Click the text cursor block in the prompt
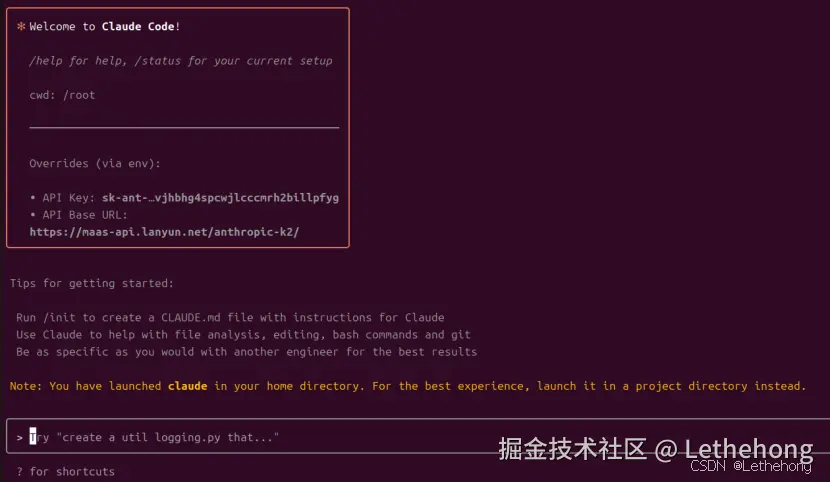The width and height of the screenshot is (830, 482). coord(33,437)
